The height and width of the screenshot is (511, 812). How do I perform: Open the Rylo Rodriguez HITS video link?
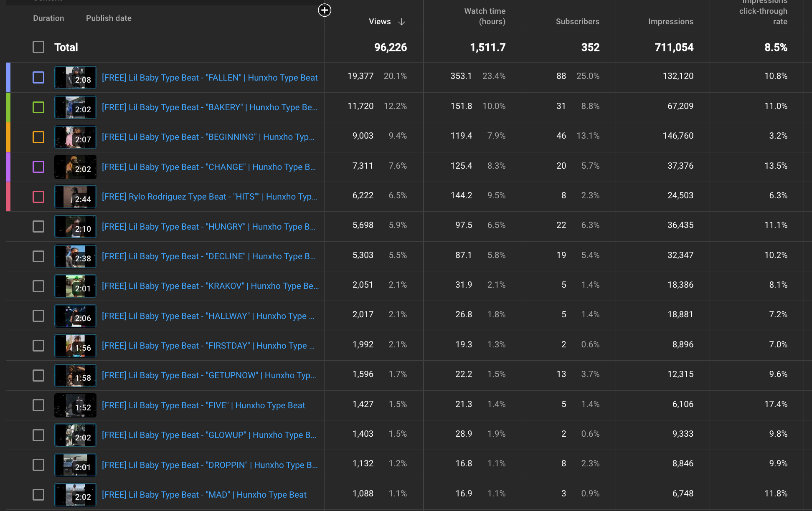[x=210, y=197]
